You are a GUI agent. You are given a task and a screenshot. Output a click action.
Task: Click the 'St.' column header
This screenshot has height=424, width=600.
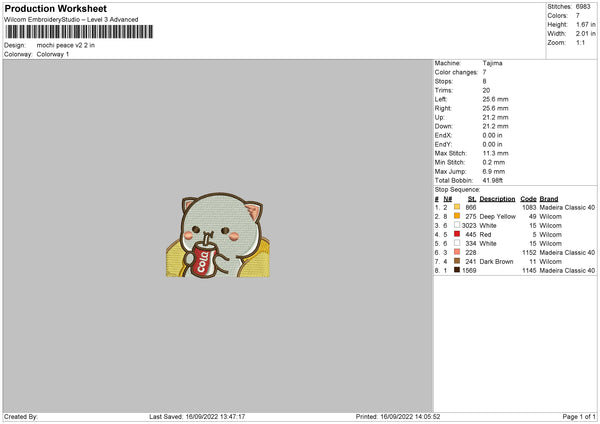click(472, 199)
